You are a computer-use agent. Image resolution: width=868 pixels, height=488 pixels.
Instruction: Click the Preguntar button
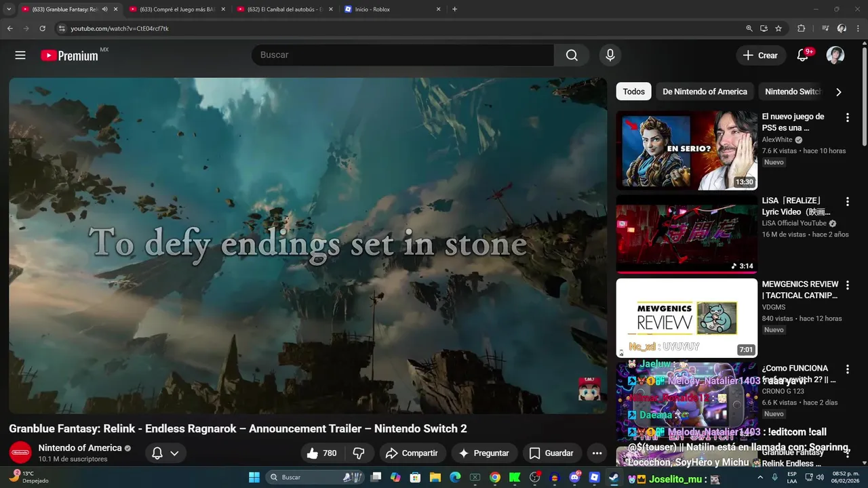[484, 453]
